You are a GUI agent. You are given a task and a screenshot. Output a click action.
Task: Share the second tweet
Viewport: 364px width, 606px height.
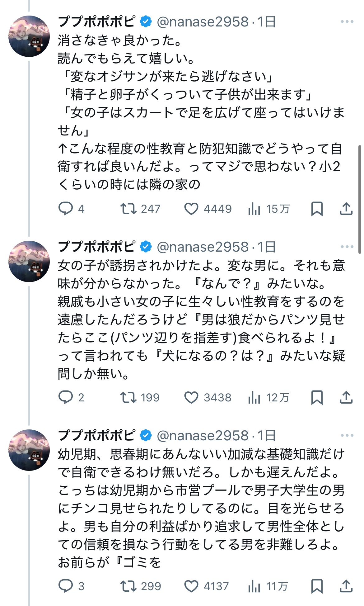[346, 397]
